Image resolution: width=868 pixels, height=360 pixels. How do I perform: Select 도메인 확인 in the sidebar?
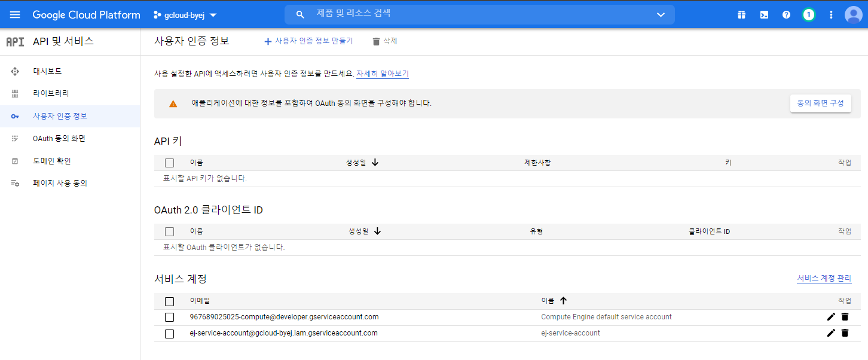[70, 161]
